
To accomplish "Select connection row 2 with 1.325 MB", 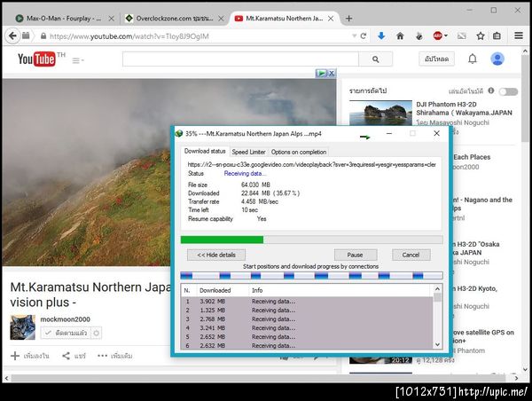I will [x=307, y=310].
